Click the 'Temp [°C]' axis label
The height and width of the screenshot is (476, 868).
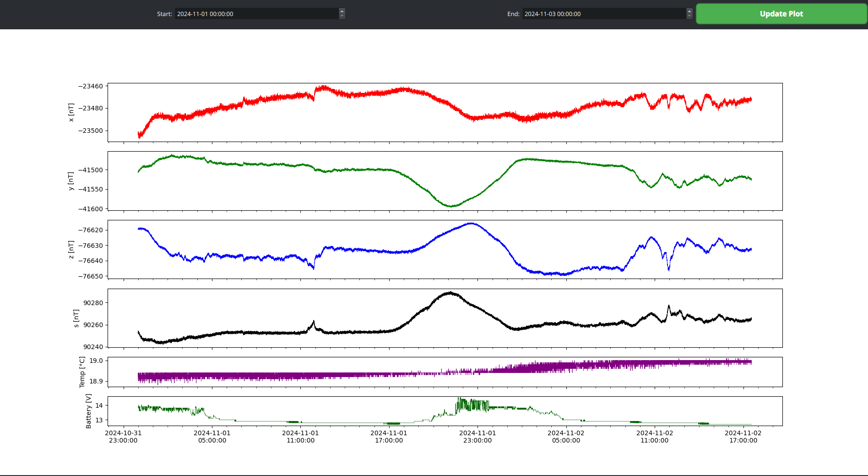coord(82,372)
